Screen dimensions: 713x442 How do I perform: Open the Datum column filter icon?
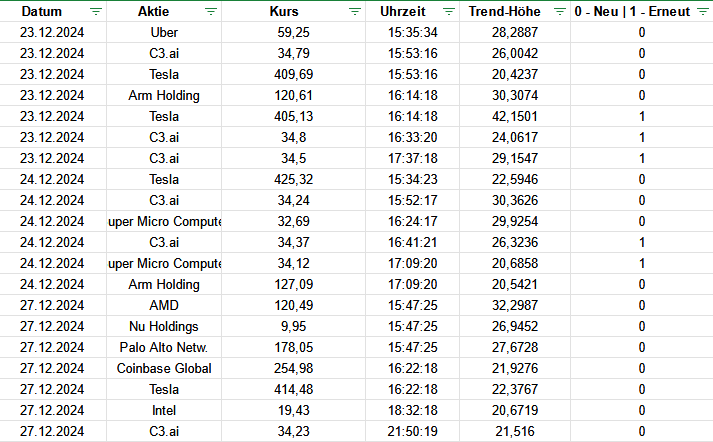point(95,11)
